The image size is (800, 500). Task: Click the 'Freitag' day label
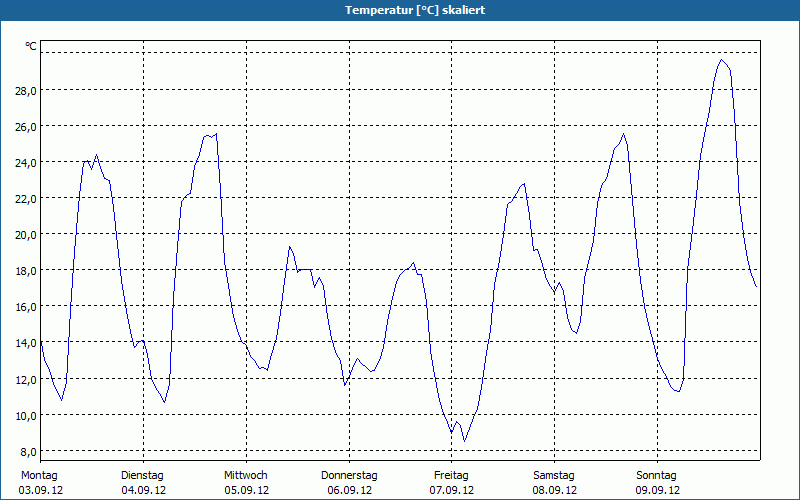tap(452, 476)
